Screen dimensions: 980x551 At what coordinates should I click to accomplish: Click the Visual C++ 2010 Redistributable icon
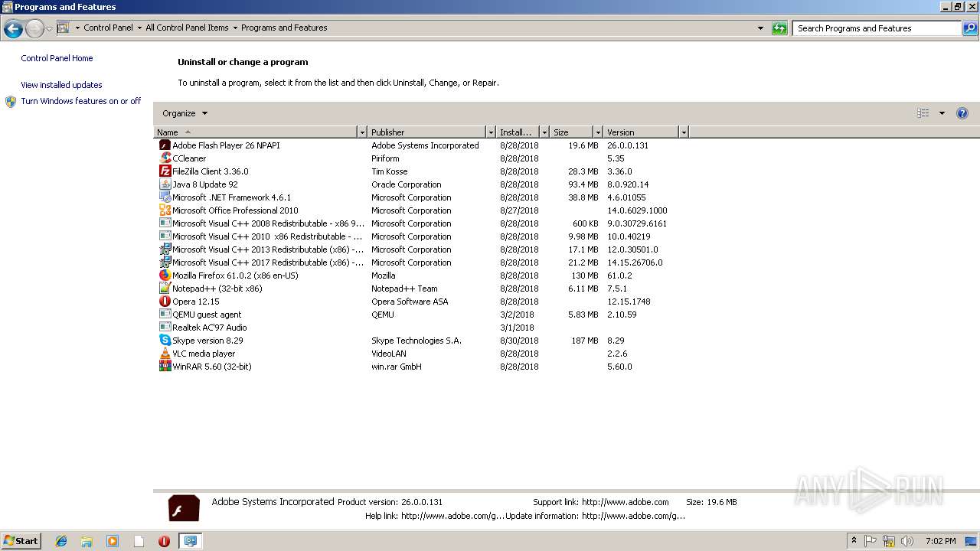[165, 236]
